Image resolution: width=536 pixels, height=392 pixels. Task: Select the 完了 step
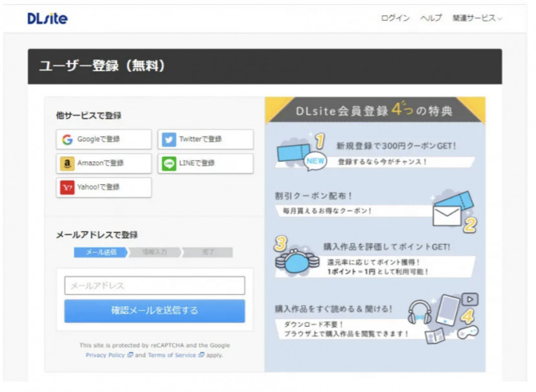point(208,252)
